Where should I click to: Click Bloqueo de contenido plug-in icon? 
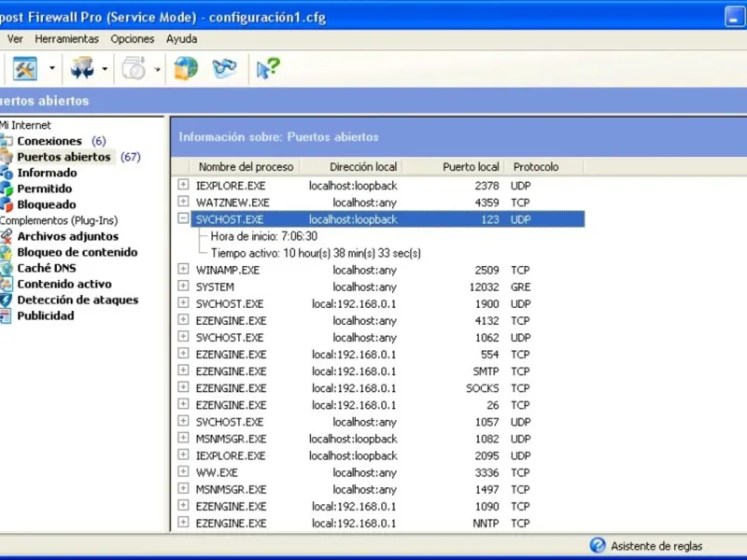pyautogui.click(x=7, y=252)
